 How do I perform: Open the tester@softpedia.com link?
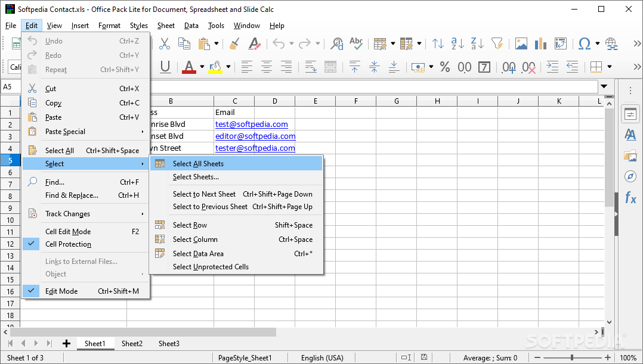click(x=255, y=148)
